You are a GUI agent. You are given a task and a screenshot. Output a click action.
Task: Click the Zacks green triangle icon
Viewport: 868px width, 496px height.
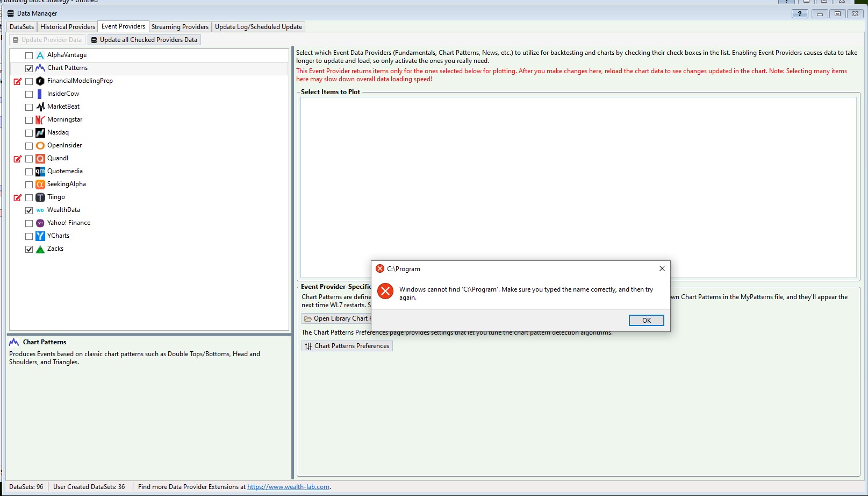coord(40,249)
